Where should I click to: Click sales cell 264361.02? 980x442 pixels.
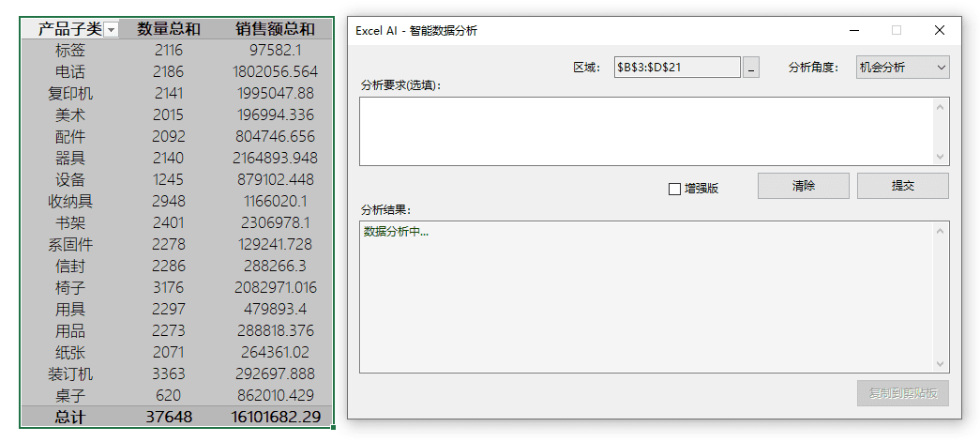click(276, 352)
